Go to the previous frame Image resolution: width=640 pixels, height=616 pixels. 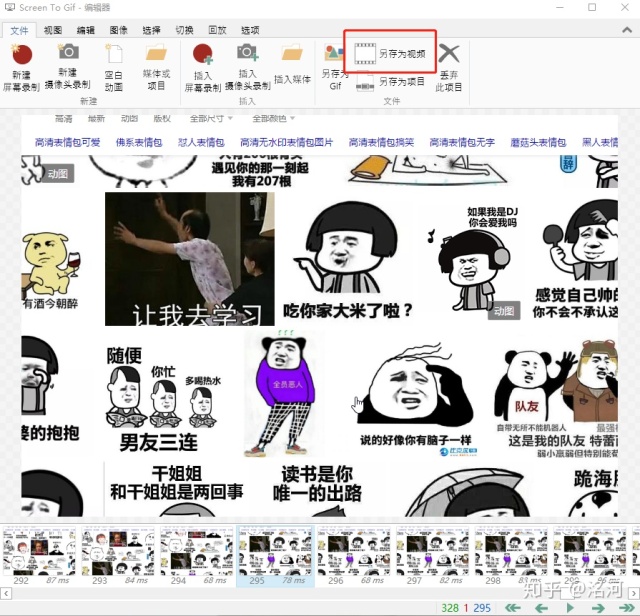[541, 608]
